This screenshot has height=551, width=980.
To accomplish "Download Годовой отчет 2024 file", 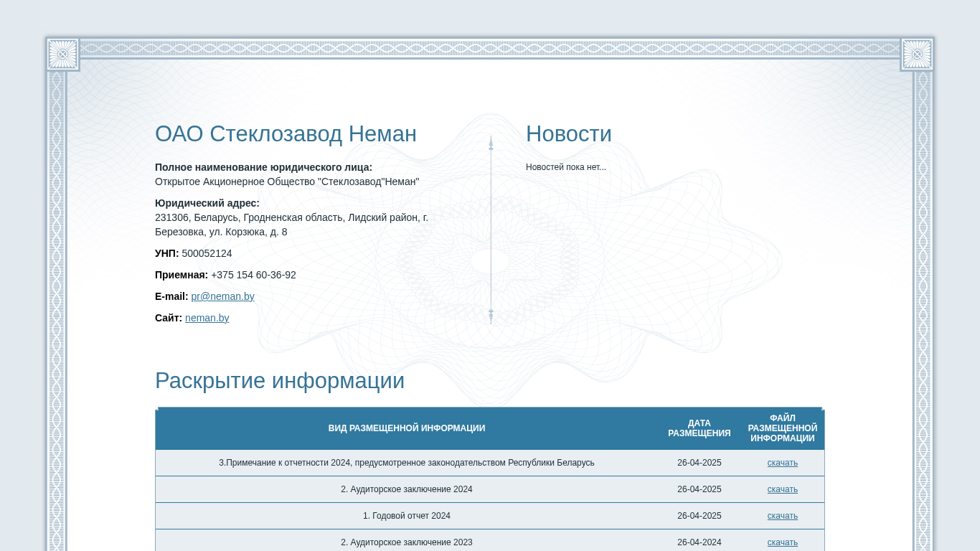I will click(782, 516).
